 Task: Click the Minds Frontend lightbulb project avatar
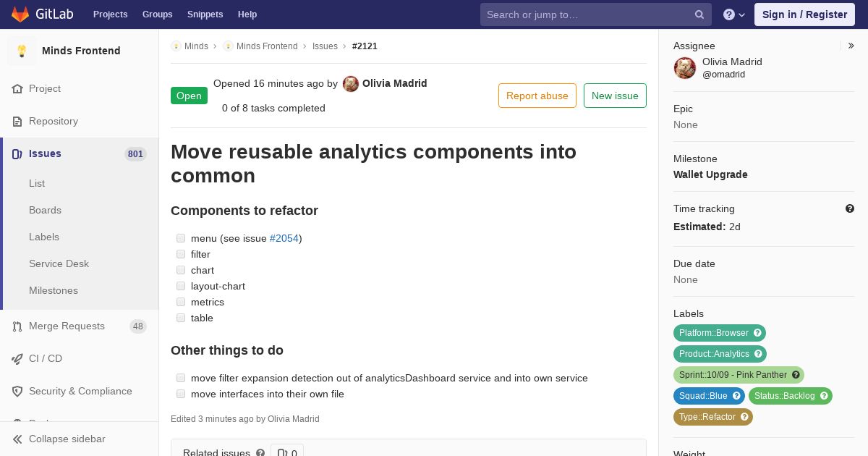point(22,51)
